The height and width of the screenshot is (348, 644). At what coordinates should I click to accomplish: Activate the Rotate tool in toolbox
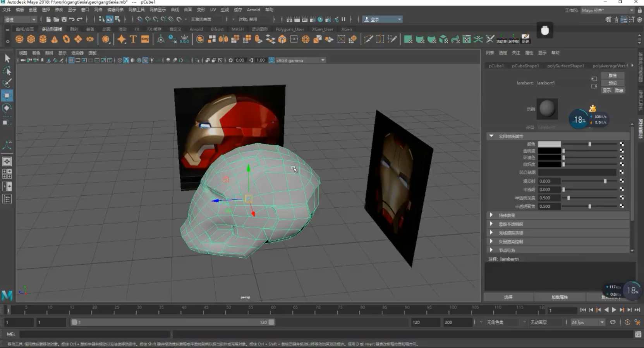7,108
